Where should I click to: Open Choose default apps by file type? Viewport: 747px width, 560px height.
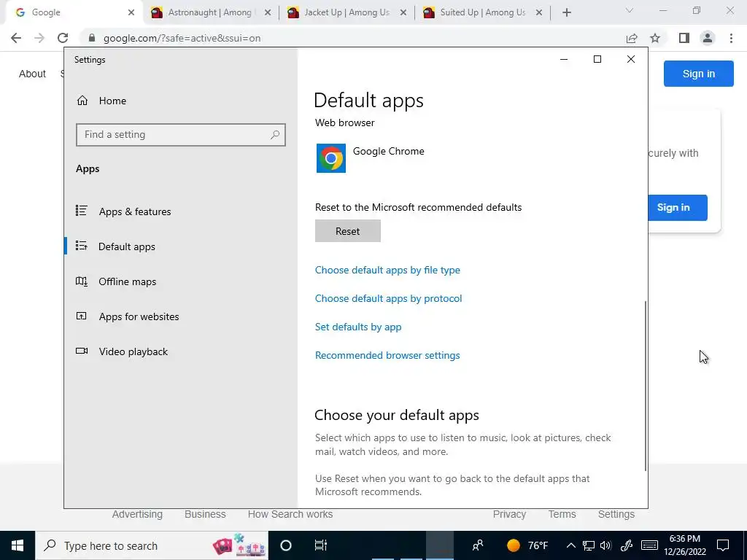387,270
